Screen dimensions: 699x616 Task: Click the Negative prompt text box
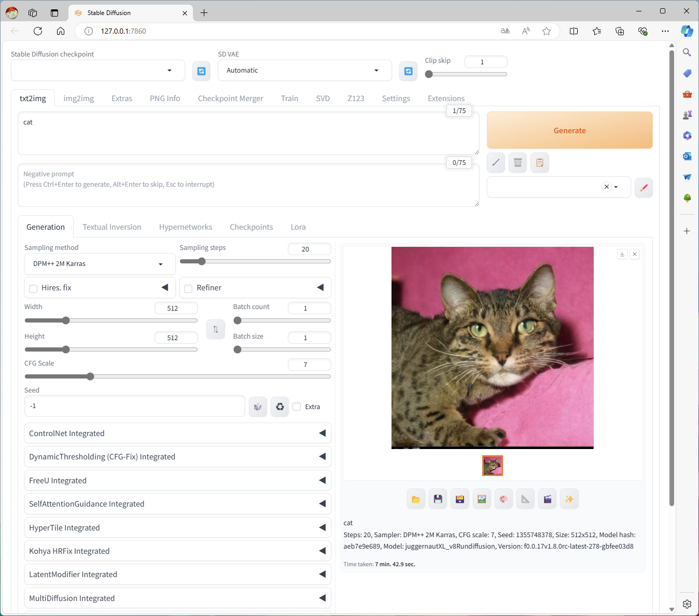click(x=248, y=185)
